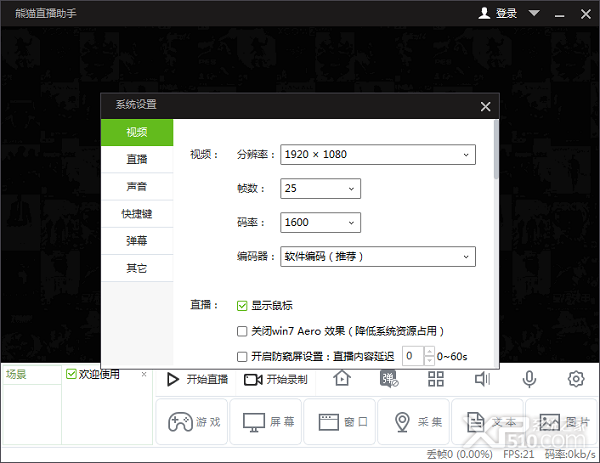This screenshot has height=463, width=600.
Task: Switch to the 视频 settings tab
Action: (x=137, y=132)
